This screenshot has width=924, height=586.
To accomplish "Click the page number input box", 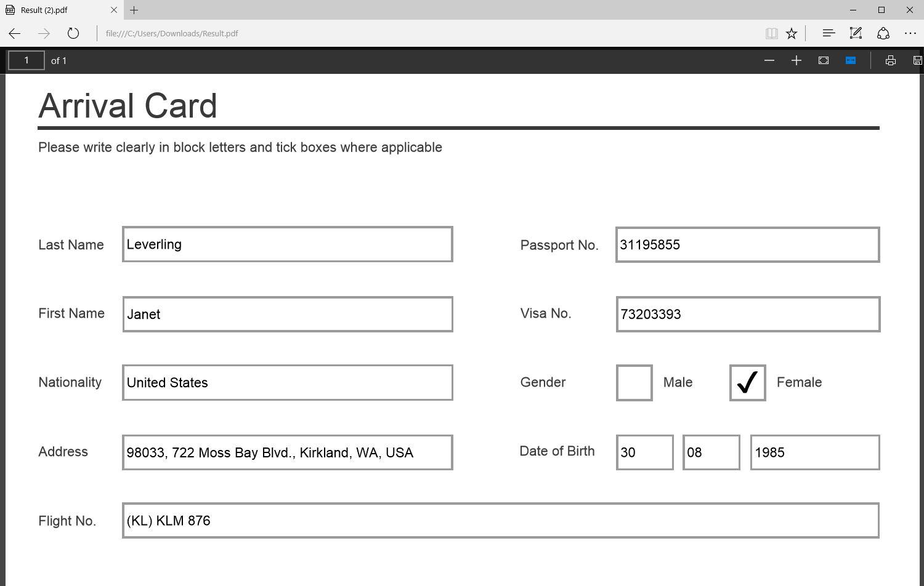I will coord(26,60).
